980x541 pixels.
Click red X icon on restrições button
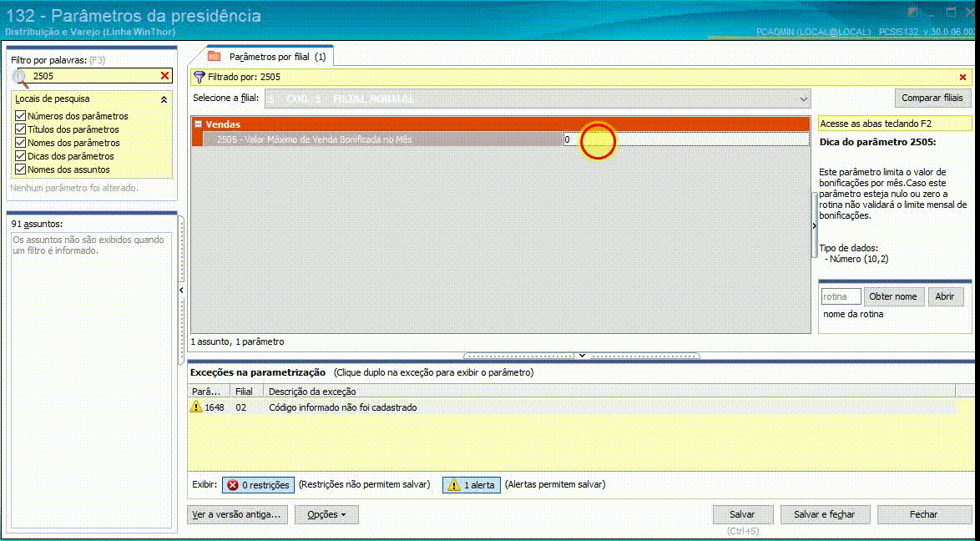pyautogui.click(x=233, y=485)
